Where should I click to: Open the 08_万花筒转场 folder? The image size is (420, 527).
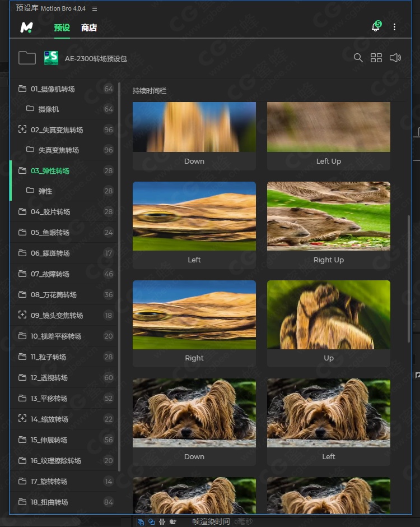[64, 295]
